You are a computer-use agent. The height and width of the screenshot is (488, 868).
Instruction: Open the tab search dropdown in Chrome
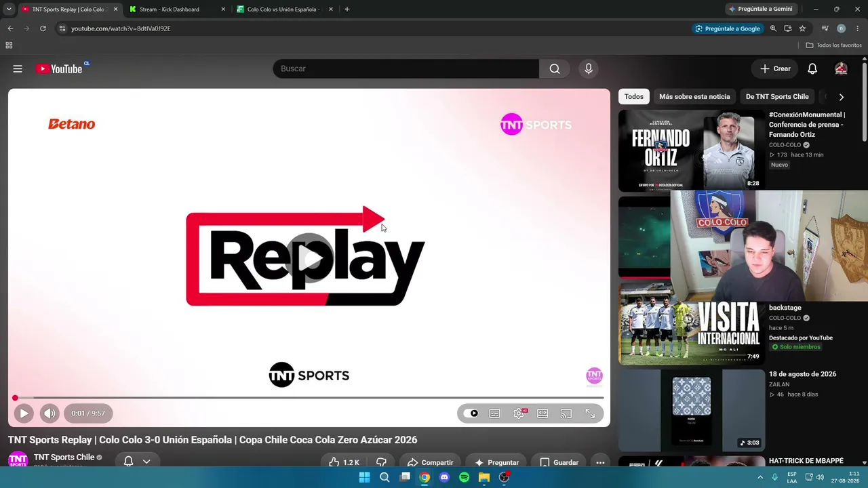(x=9, y=9)
